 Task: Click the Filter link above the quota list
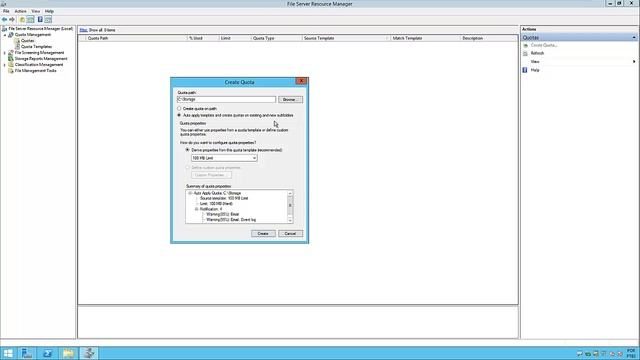(x=83, y=30)
